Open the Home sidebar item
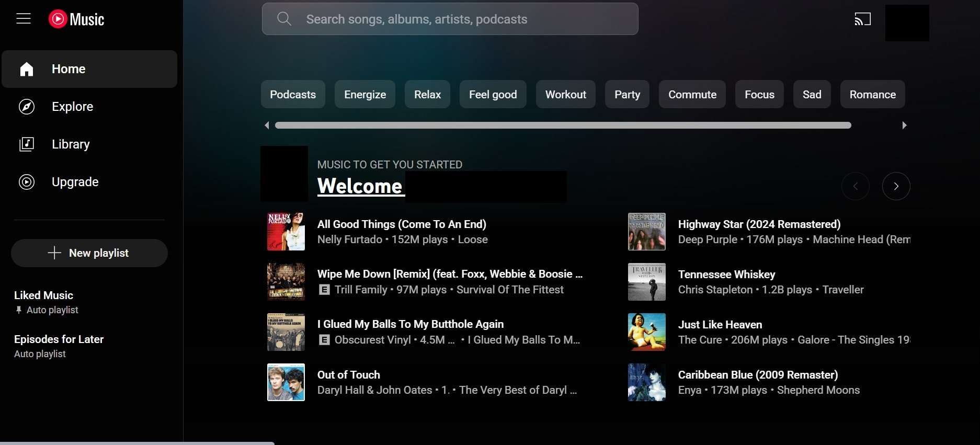980x445 pixels. (x=89, y=69)
